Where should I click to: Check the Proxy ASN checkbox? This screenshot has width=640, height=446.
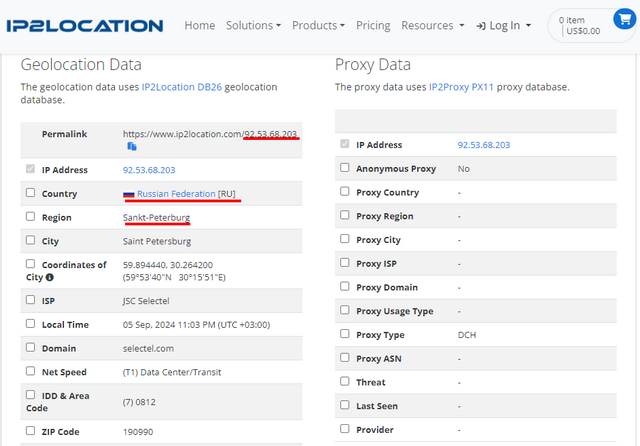345,357
